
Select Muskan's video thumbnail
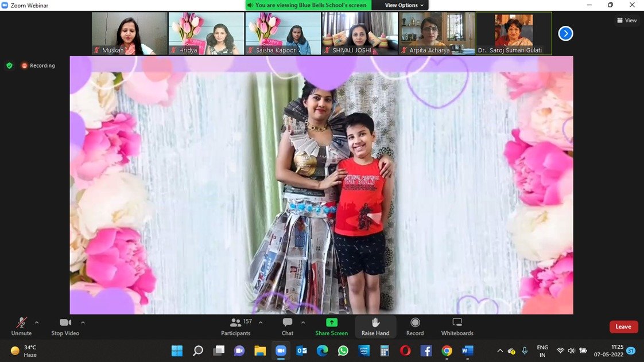click(x=129, y=33)
